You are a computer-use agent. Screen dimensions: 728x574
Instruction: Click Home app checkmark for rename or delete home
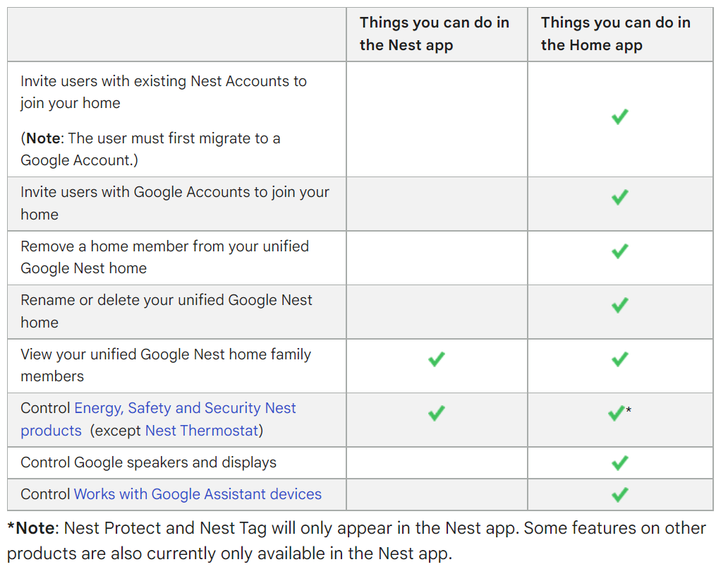click(619, 305)
